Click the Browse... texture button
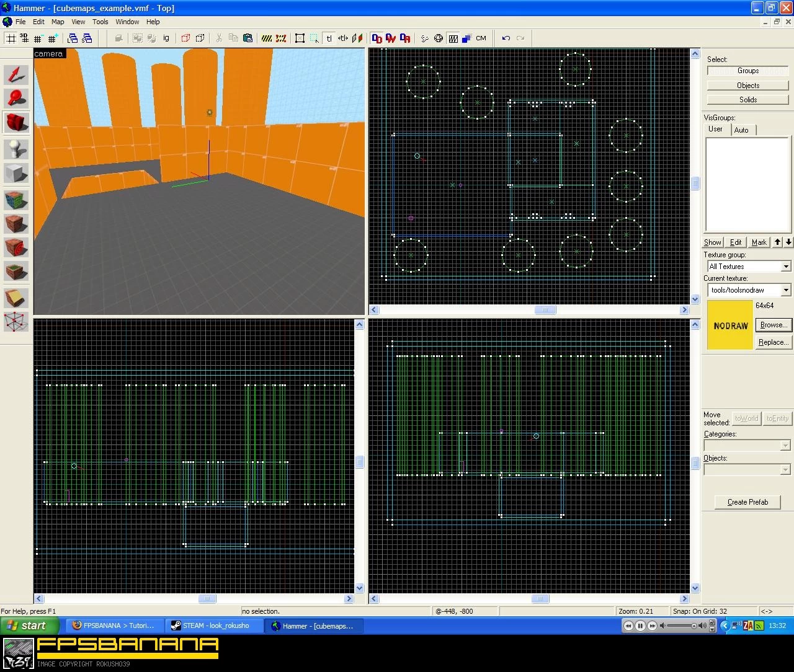Image resolution: width=794 pixels, height=672 pixels. pyautogui.click(x=773, y=325)
